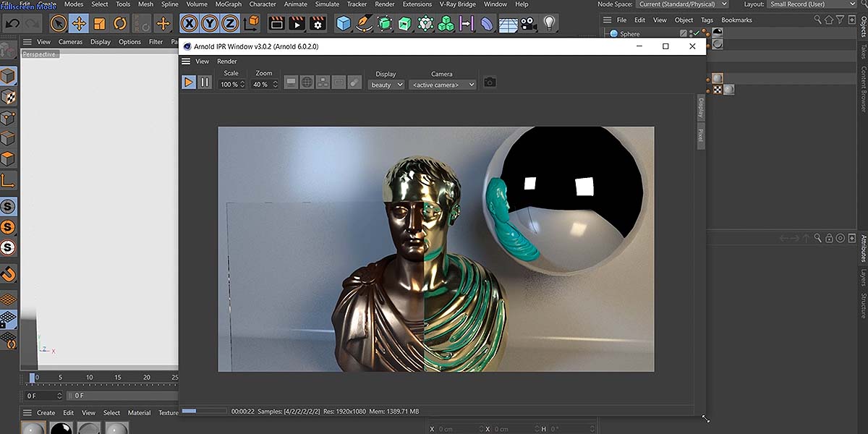Click the home icon in Object Manager
Image resolution: width=868 pixels, height=434 pixels.
pos(830,20)
